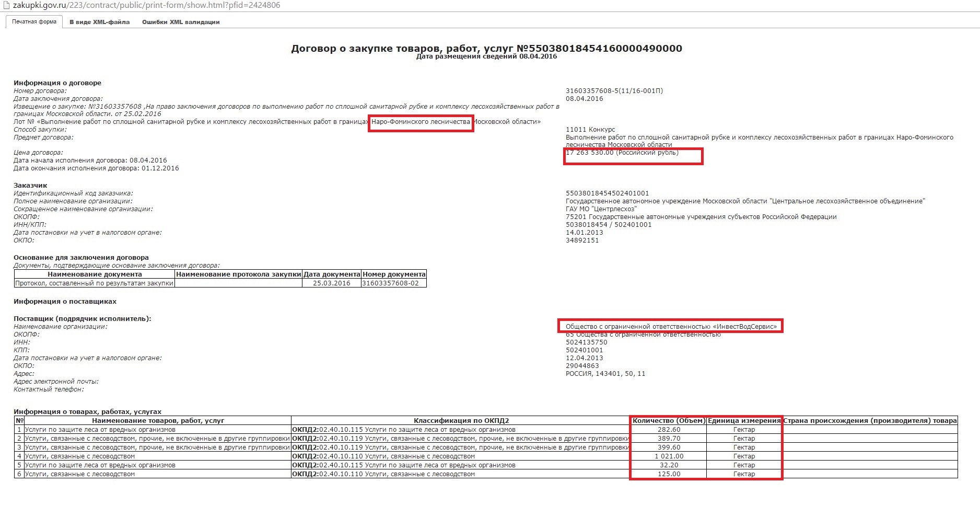The width and height of the screenshot is (980, 517).
Task: Click 11011 Конкурс value
Action: pyautogui.click(x=590, y=129)
